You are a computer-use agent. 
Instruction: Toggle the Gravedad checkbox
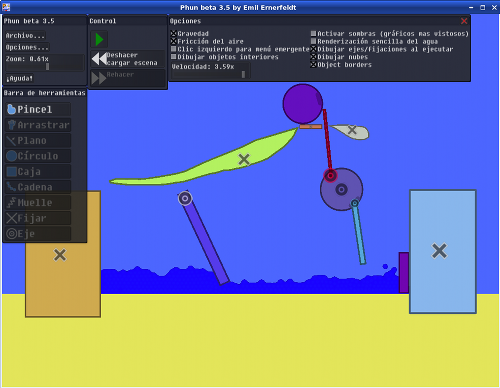coord(174,33)
